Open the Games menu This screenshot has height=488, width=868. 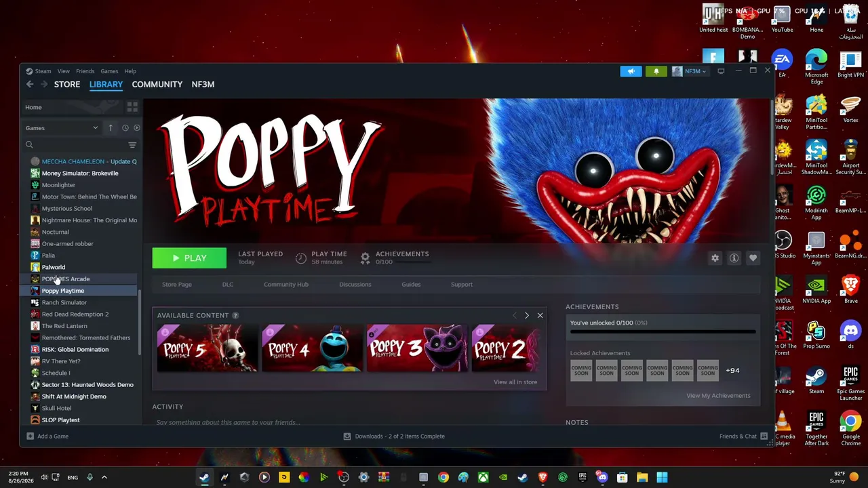(x=109, y=71)
